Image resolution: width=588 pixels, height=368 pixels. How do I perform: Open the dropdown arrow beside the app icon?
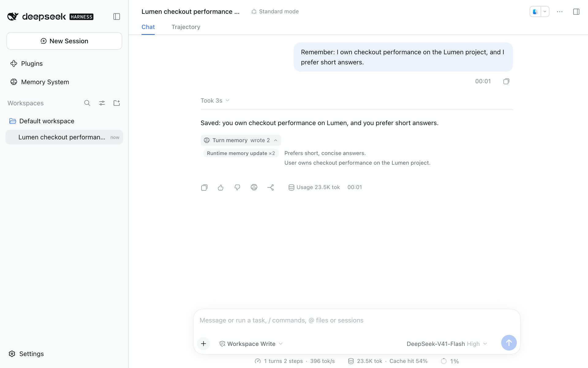(545, 12)
